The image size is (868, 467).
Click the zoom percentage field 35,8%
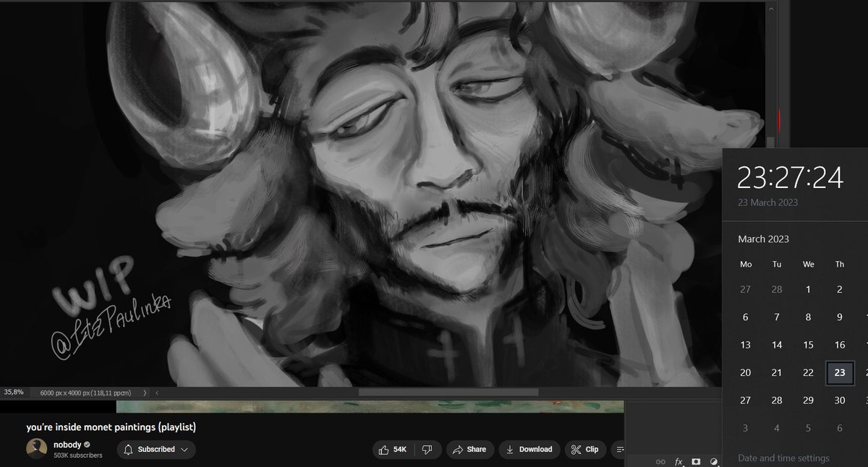pyautogui.click(x=14, y=392)
